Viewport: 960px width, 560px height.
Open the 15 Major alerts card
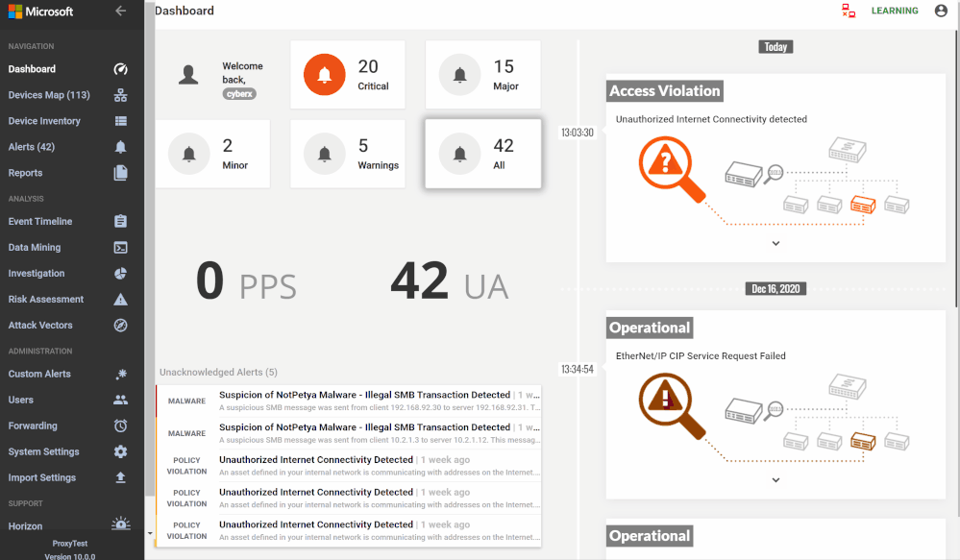483,75
